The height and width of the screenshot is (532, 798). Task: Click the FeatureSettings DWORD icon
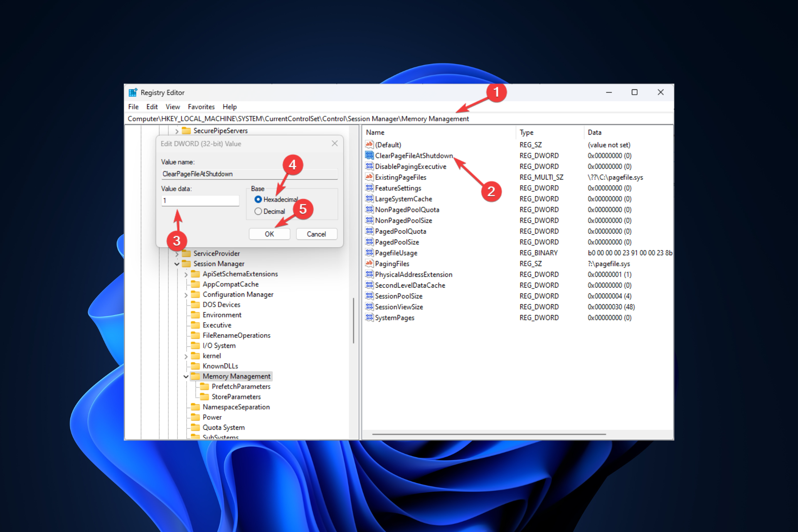pos(369,187)
